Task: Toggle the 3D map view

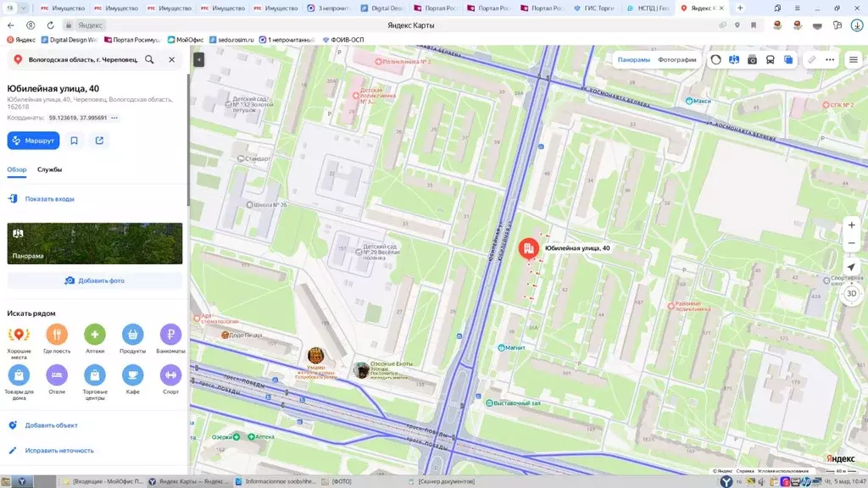Action: (x=851, y=294)
